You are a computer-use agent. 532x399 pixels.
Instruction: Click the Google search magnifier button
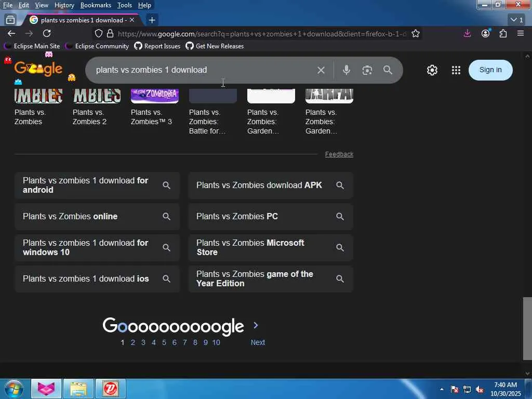388,70
